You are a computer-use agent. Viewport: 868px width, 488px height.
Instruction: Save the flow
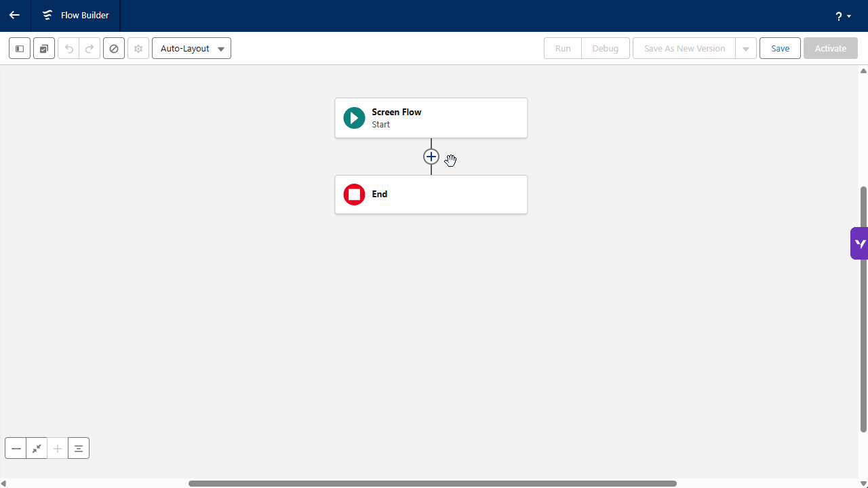click(x=780, y=49)
